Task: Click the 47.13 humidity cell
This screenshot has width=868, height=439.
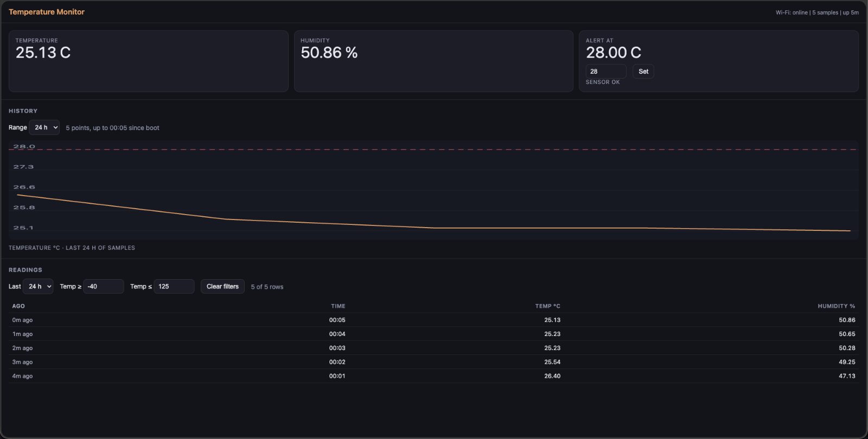Action: 847,376
